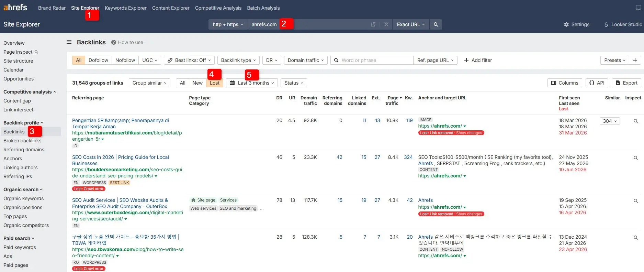Open the Status dropdown
This screenshot has height=272, width=644.
pyautogui.click(x=294, y=83)
